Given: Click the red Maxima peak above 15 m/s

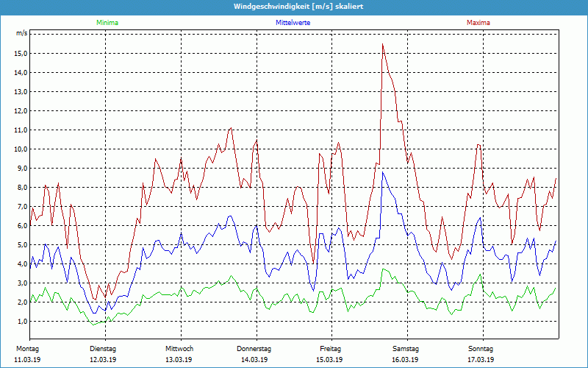Looking at the screenshot, I should (382, 44).
